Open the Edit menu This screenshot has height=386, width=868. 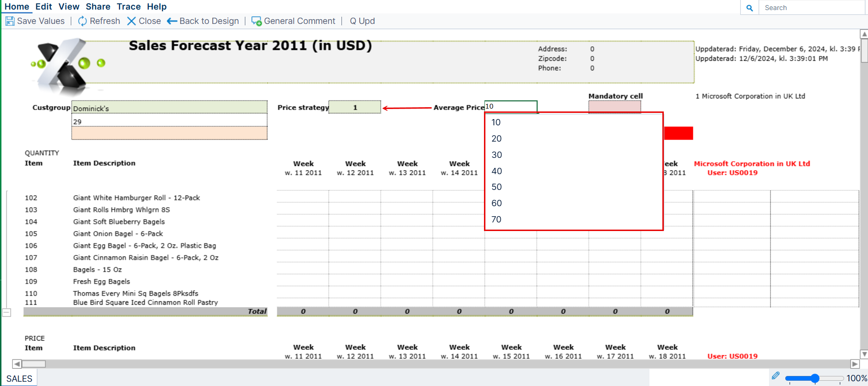(x=44, y=7)
